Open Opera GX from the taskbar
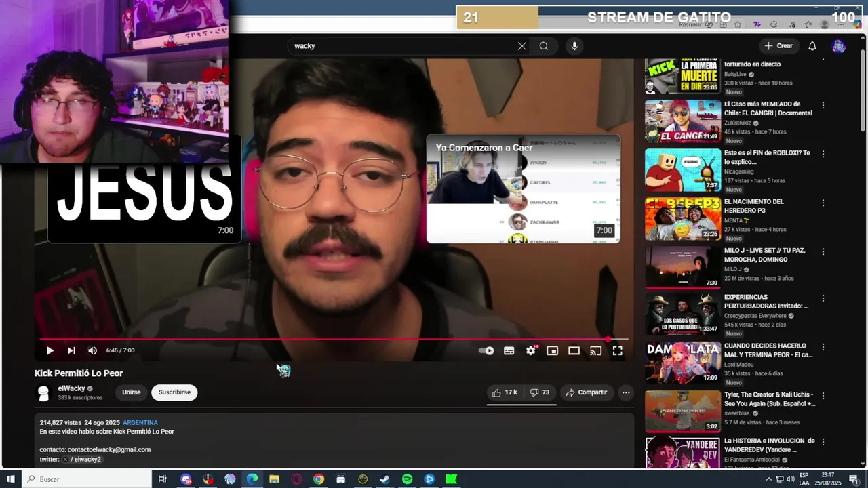The width and height of the screenshot is (868, 488). (x=296, y=479)
